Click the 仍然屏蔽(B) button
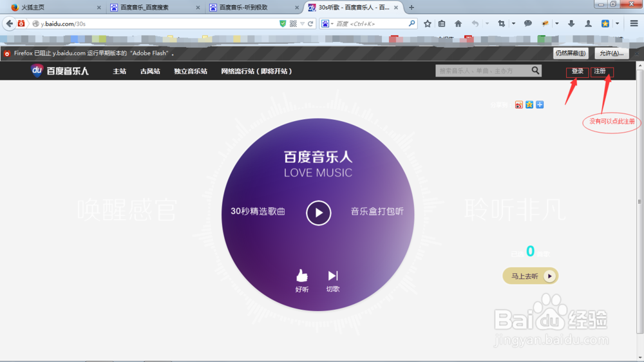 (x=571, y=53)
